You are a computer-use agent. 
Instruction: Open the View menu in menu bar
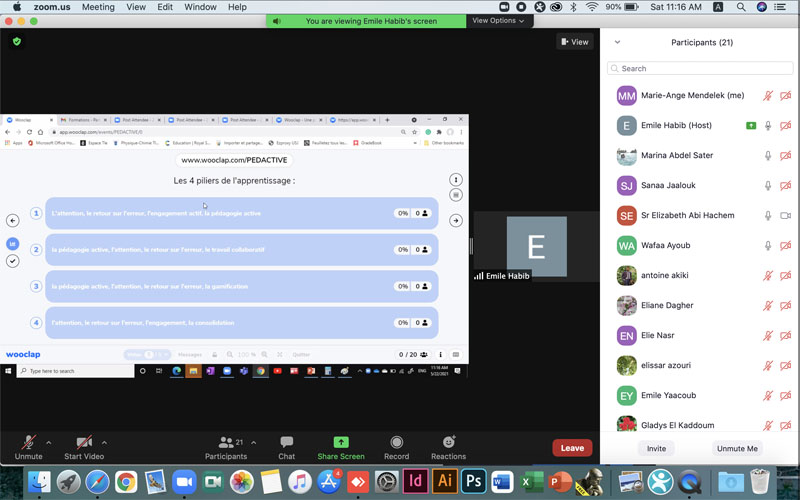click(136, 7)
